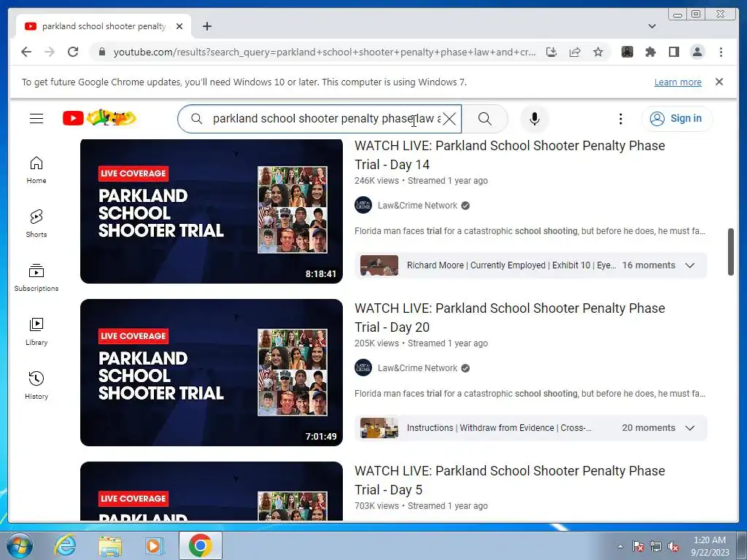Click the YouTube logo
The width and height of the screenshot is (747, 560).
[x=99, y=118]
